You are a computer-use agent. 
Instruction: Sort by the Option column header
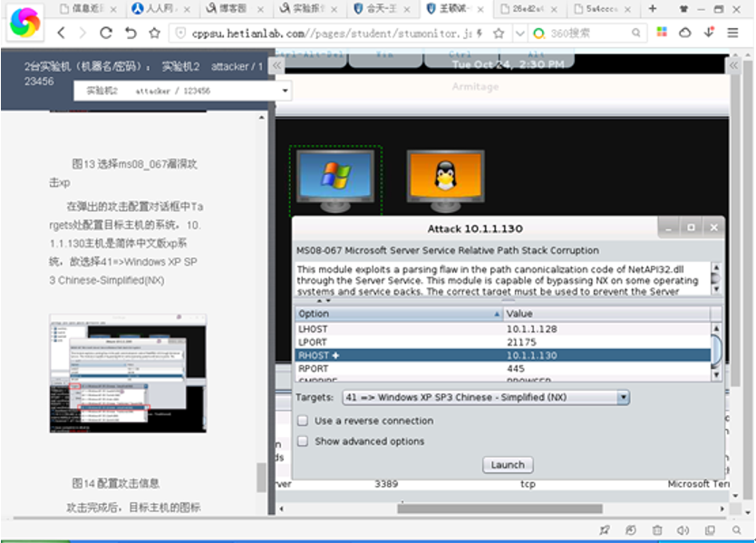tap(399, 314)
